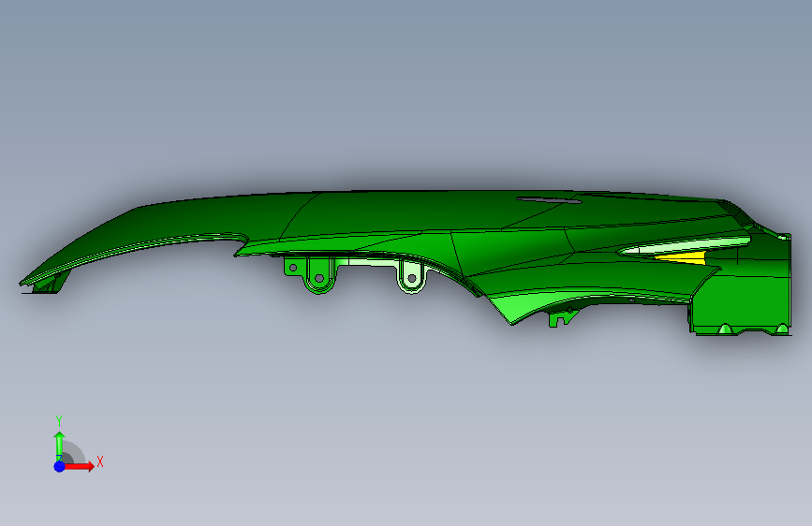Select the narrow slot opening on the top surface
The width and height of the screenshot is (812, 526).
tap(549, 200)
